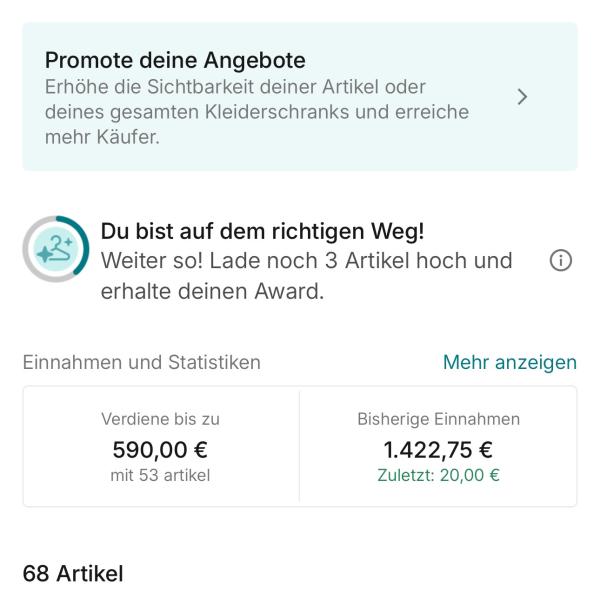This screenshot has height=612, width=600.
Task: Open the 'Promote deine Angebote' heading
Action: click(175, 60)
